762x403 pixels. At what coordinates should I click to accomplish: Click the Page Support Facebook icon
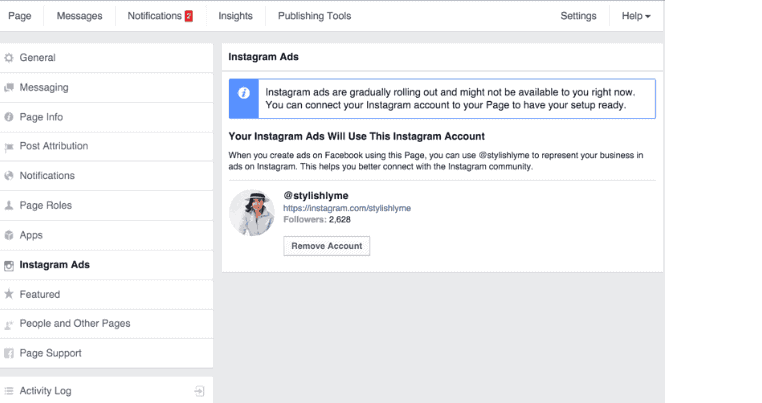(x=9, y=353)
